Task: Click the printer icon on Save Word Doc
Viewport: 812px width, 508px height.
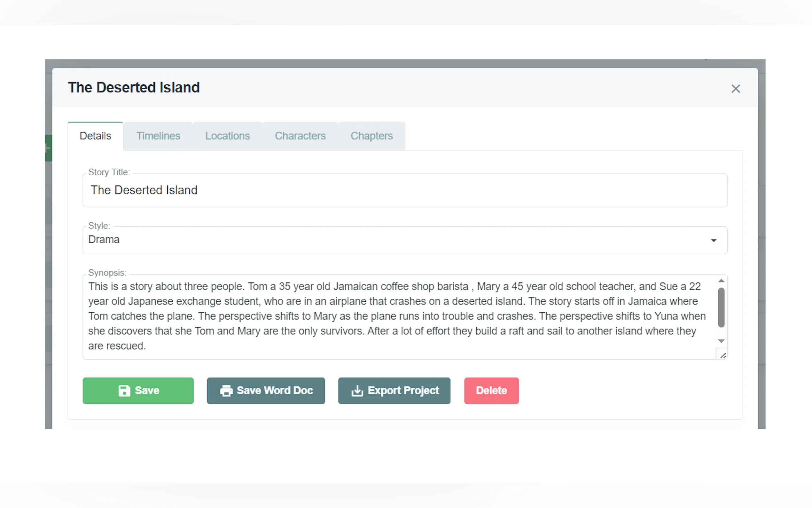Action: [x=226, y=391]
